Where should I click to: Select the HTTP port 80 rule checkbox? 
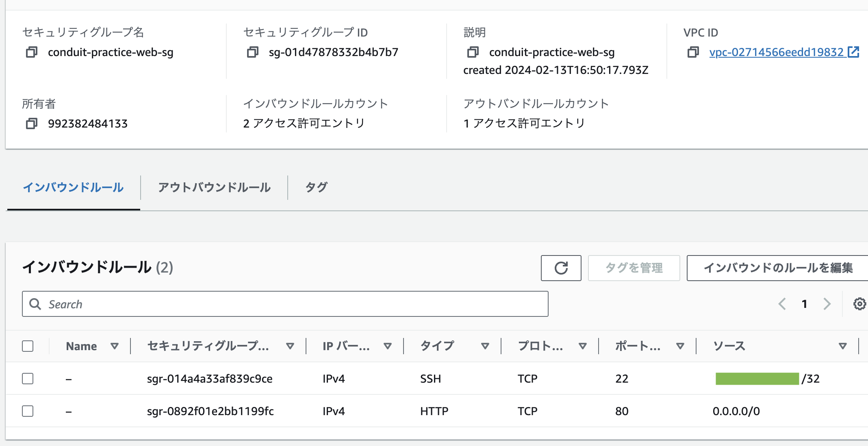28,411
